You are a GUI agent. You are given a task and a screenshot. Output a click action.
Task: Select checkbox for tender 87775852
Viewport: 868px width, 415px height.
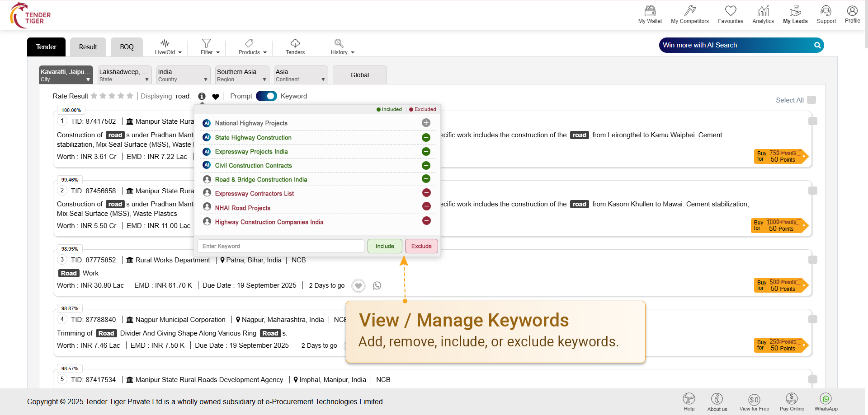tap(812, 260)
